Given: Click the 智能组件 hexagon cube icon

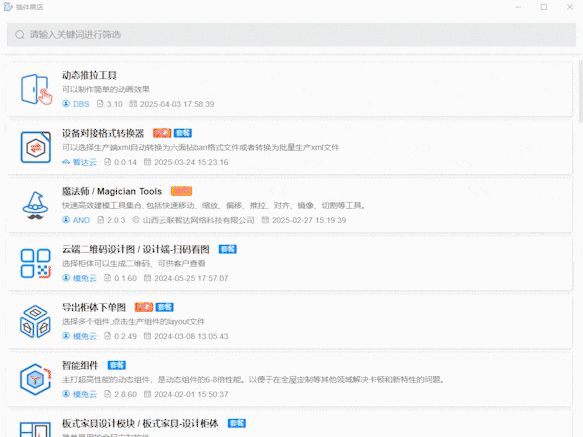Looking at the screenshot, I should 36,379.
